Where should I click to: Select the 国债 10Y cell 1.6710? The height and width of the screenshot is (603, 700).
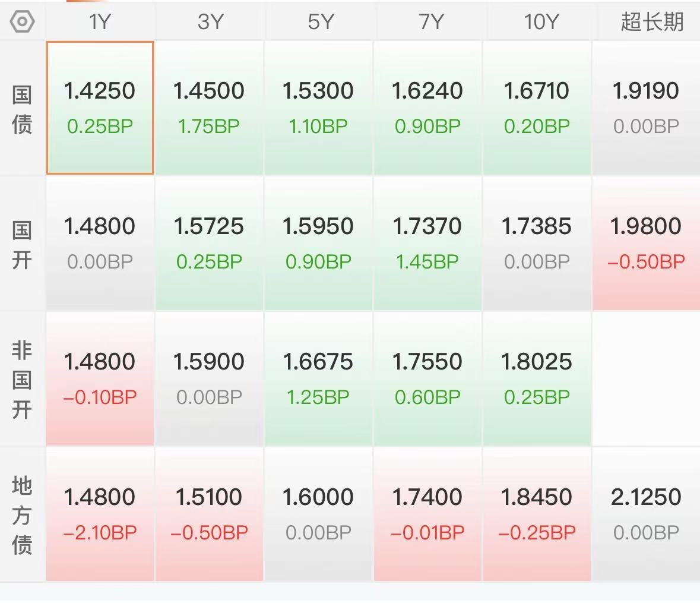click(x=537, y=108)
